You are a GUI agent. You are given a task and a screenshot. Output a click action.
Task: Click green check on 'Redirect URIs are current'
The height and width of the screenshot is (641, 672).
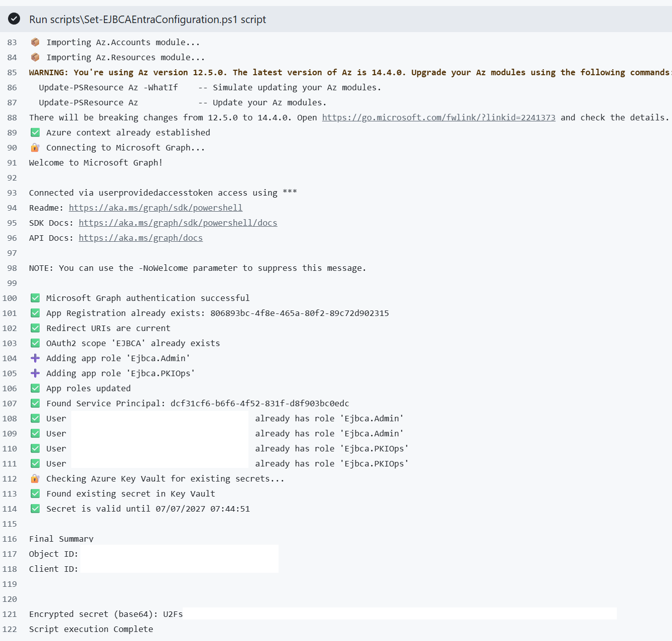tap(35, 328)
